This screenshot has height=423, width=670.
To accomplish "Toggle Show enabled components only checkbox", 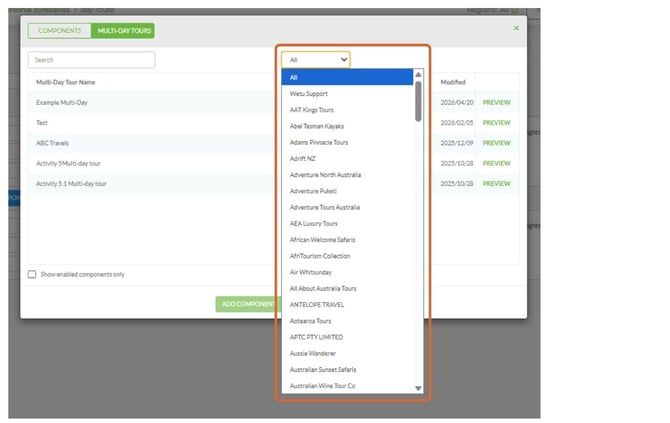I will click(x=32, y=274).
